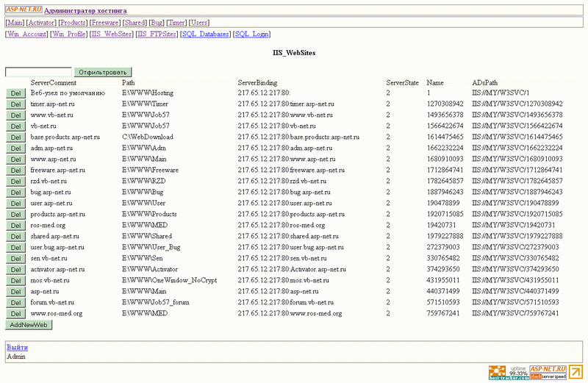Select the ServerBinding column header
Viewport: 588px width, 383px height.
point(257,82)
